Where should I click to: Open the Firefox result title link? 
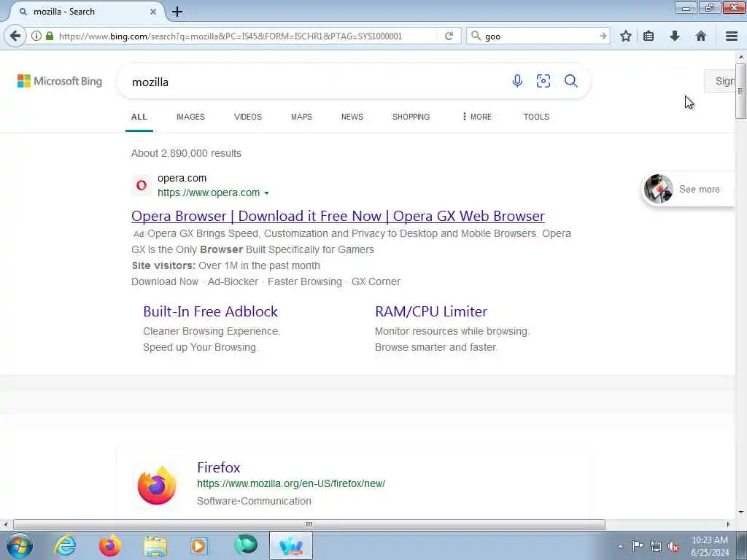click(x=219, y=467)
